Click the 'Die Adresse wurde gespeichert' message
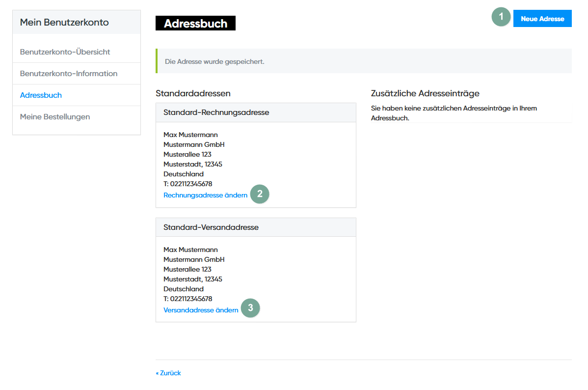The height and width of the screenshot is (390, 588). [x=214, y=62]
